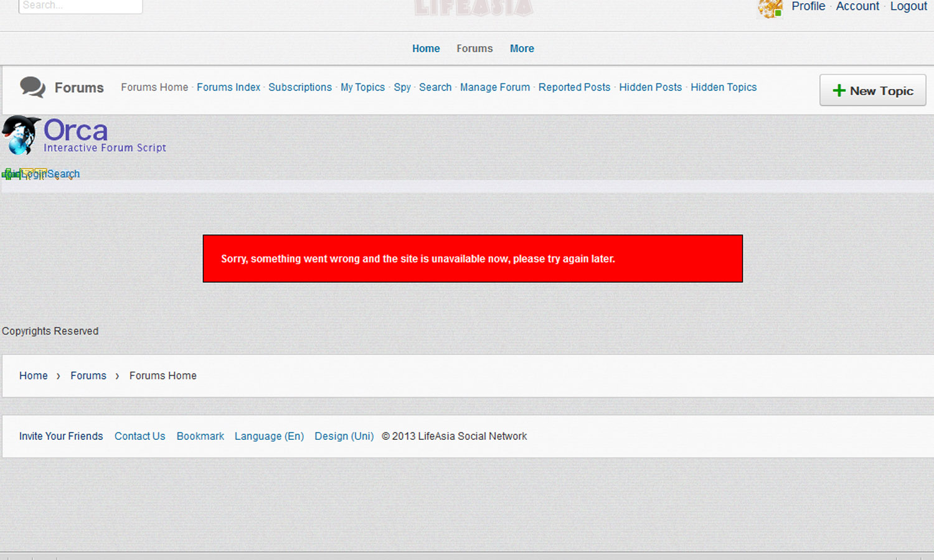
Task: Expand the More menu in navigation
Action: (522, 49)
